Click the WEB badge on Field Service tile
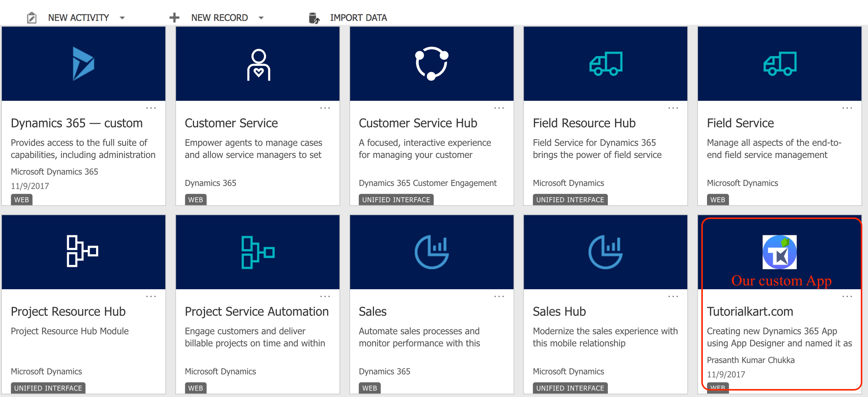 (717, 199)
